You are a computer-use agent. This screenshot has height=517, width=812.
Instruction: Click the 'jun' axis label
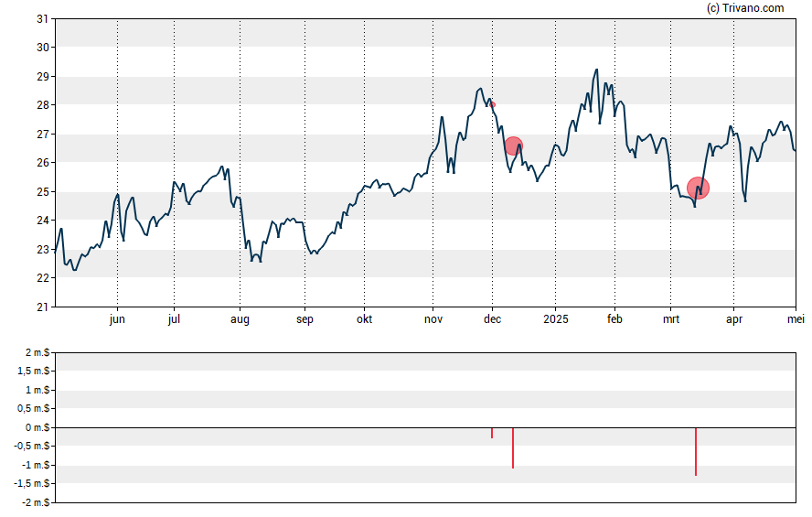(x=117, y=319)
